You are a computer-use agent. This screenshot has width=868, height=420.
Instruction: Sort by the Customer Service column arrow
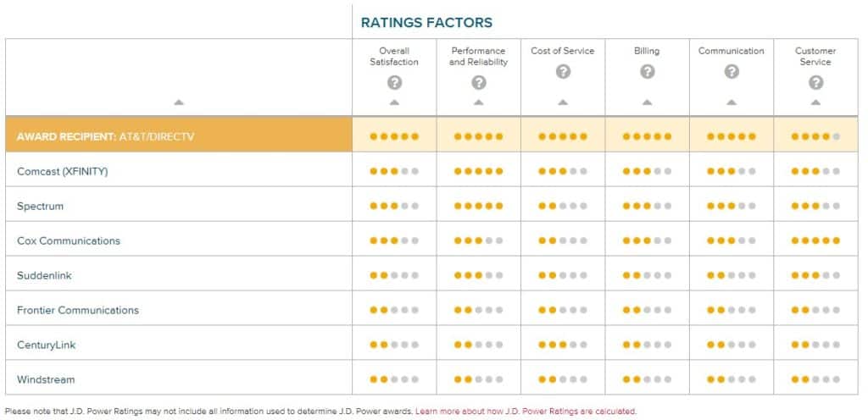click(815, 102)
